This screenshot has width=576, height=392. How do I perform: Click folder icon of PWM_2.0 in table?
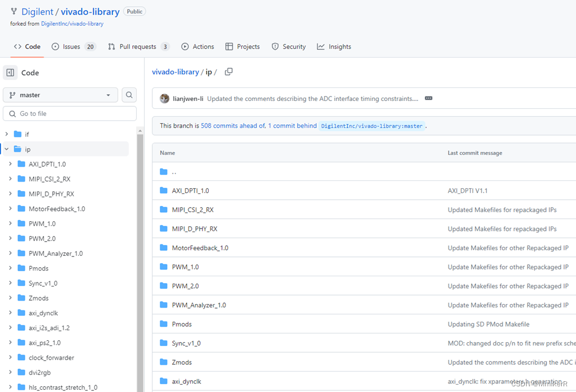(164, 286)
